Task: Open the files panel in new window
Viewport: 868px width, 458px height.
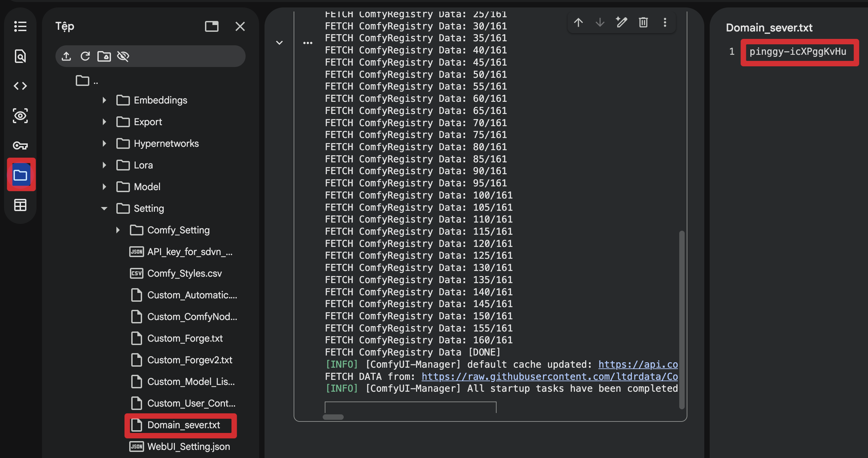Action: [x=212, y=26]
